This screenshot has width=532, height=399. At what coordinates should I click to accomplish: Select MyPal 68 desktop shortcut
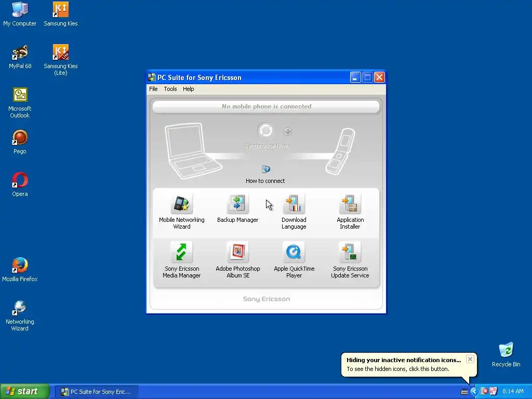coord(20,57)
